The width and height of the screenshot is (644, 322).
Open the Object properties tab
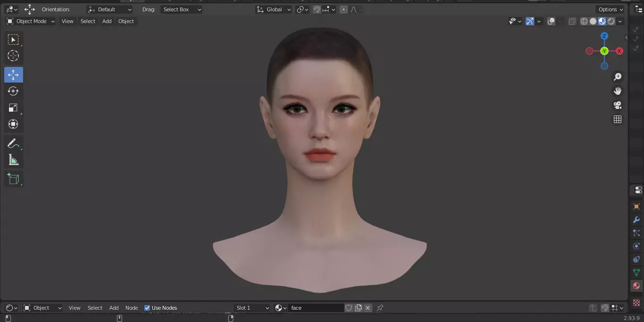636,206
